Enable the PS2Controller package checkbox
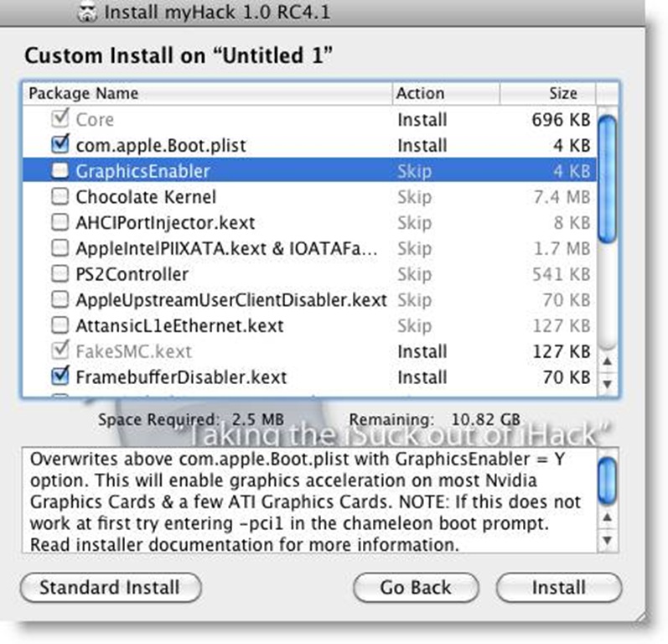 pos(60,274)
